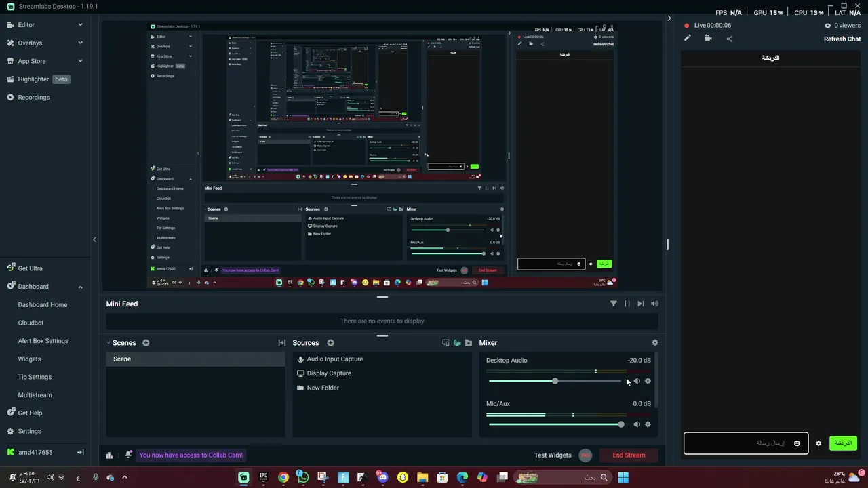Open Alert Box Settings

[43, 341]
